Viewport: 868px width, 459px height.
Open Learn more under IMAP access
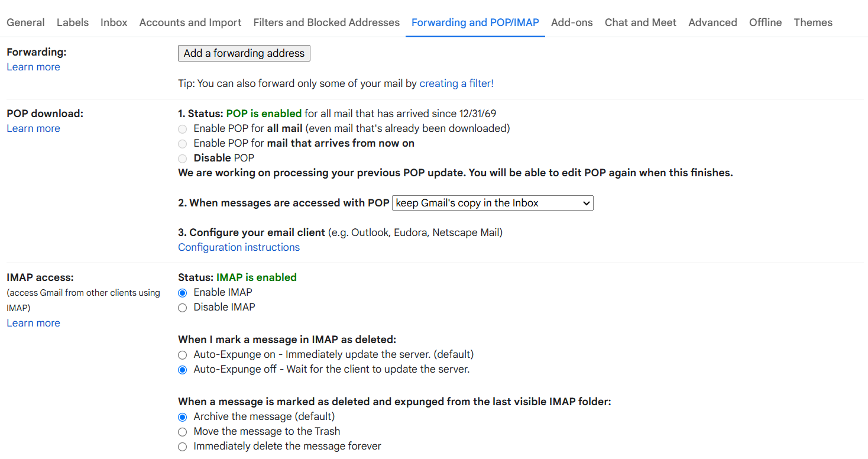pos(33,323)
